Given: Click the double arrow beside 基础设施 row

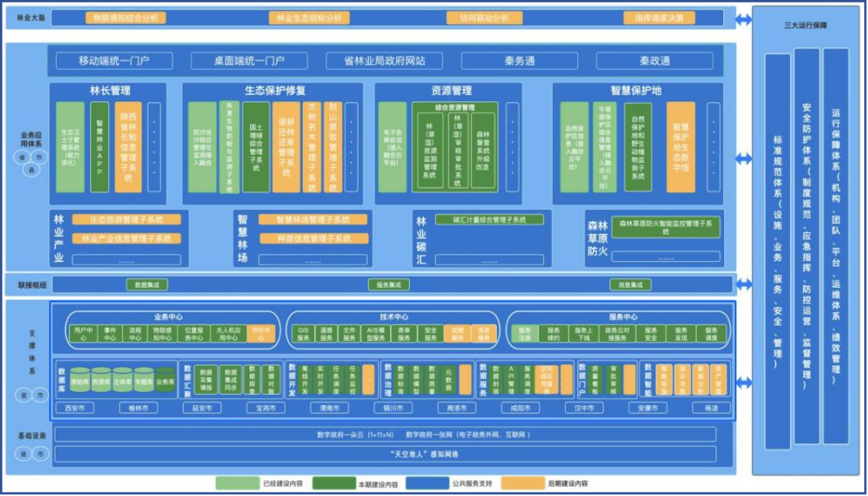Looking at the screenshot, I should tap(743, 445).
